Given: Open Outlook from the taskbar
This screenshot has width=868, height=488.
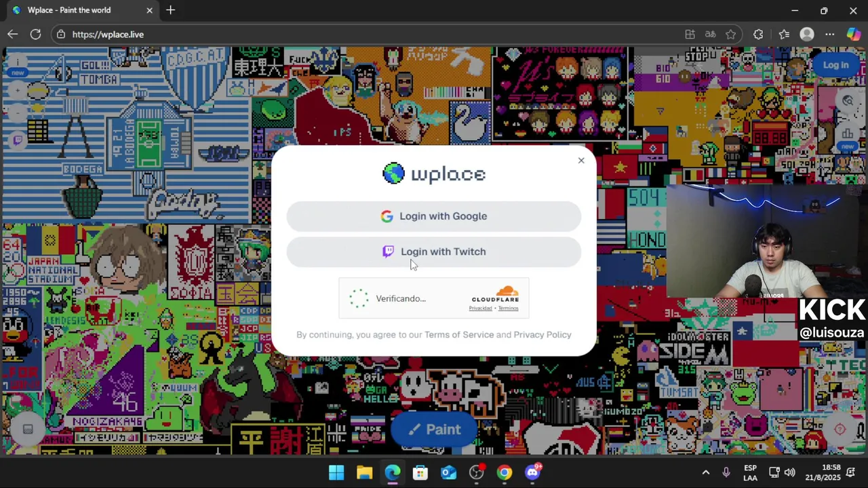Looking at the screenshot, I should click(x=448, y=472).
